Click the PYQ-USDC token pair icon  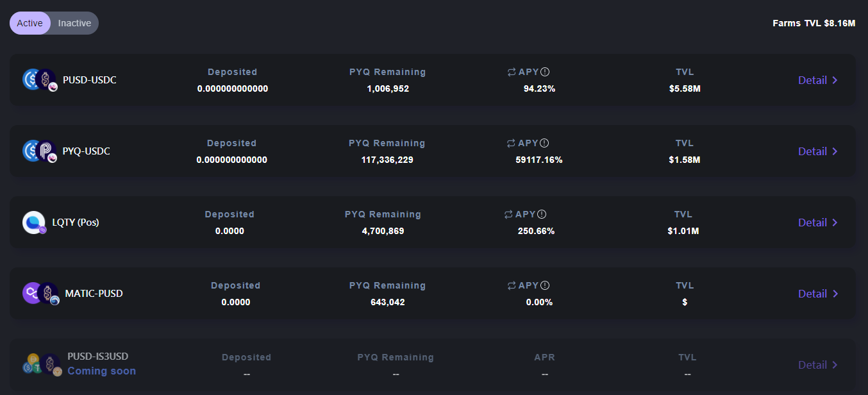(40, 151)
